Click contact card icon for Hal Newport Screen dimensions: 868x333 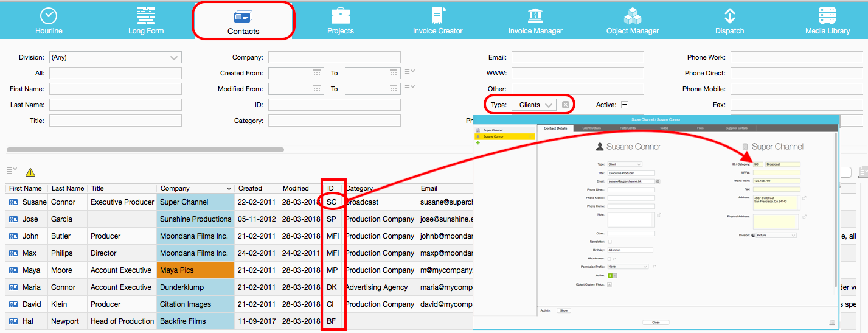click(13, 321)
